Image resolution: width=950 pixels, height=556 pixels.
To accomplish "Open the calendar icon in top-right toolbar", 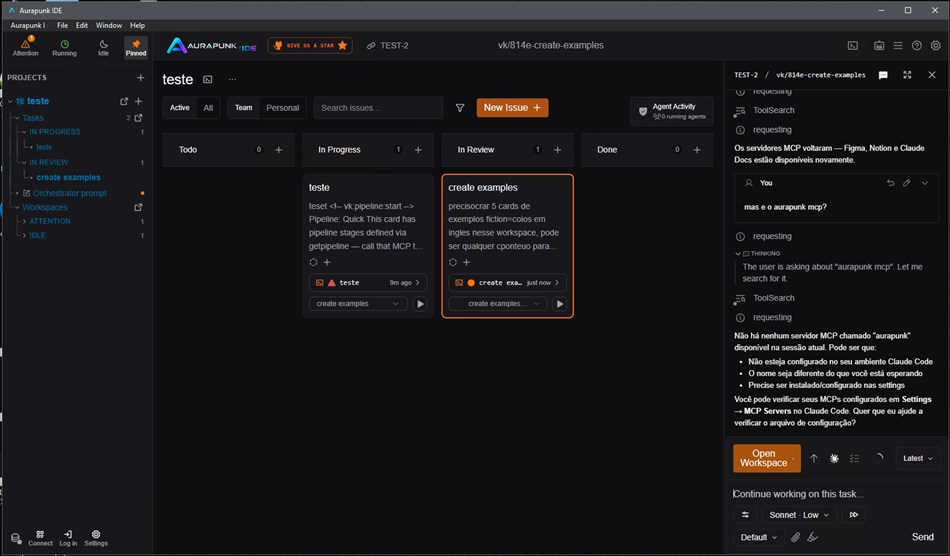I will coord(879,45).
